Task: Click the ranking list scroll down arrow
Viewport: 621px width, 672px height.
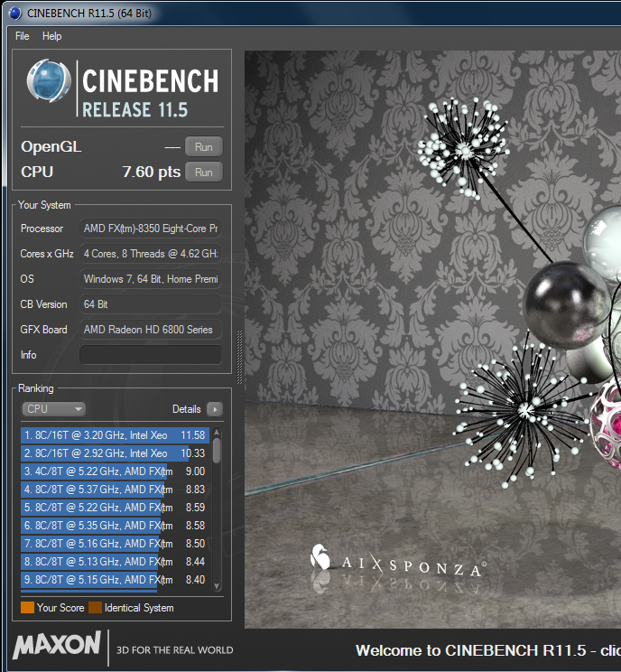Action: (x=217, y=586)
